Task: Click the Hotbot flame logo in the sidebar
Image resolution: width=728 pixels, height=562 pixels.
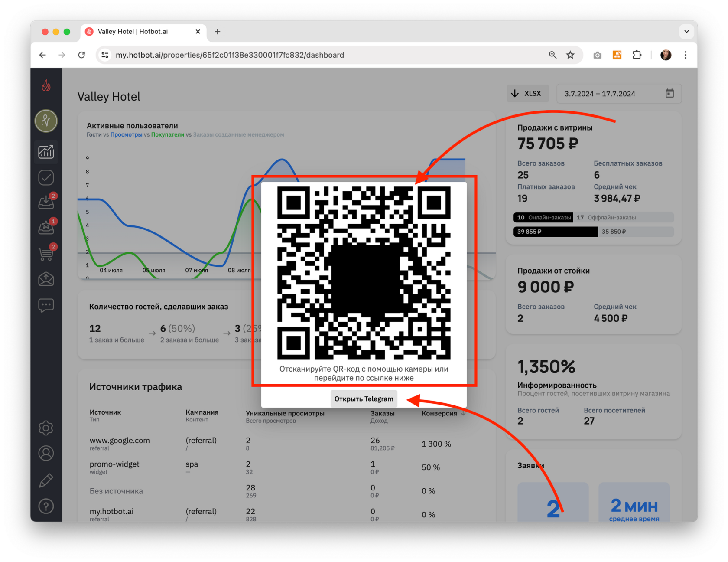Action: pos(46,86)
